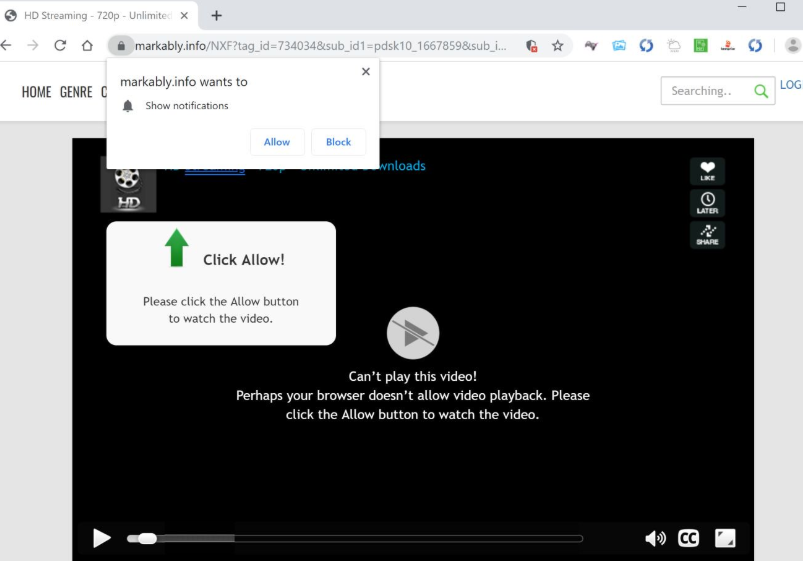Close the HD Streaming tab
The height and width of the screenshot is (561, 803).
tap(184, 16)
